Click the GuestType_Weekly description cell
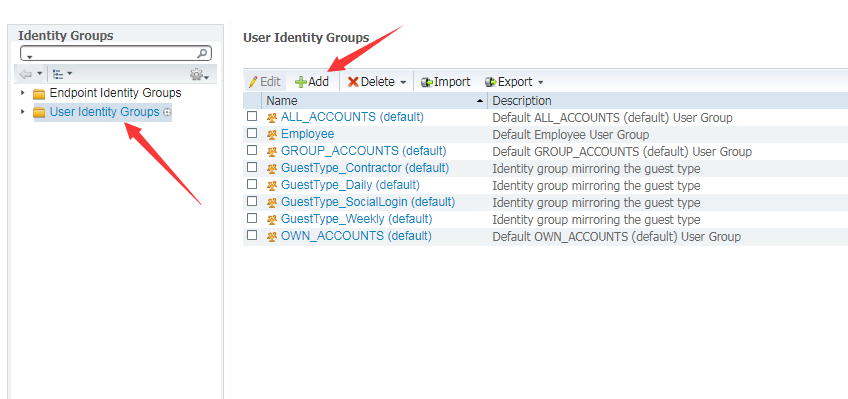848x399 pixels. click(596, 220)
